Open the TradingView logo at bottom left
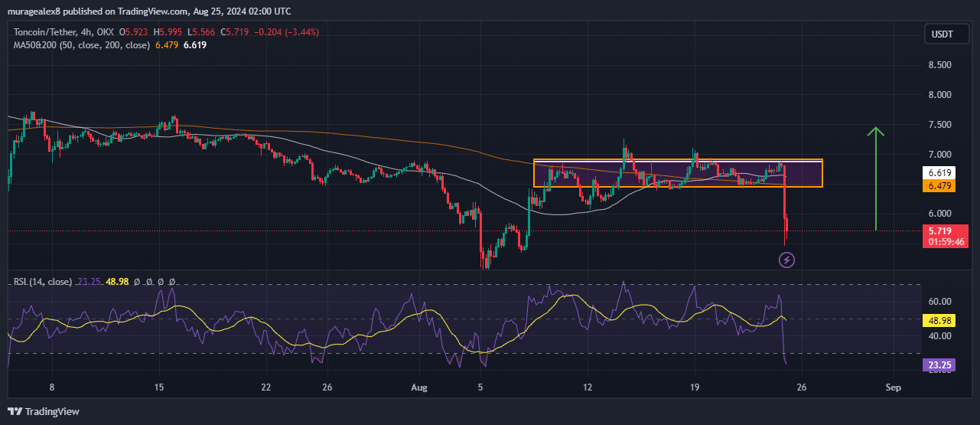 point(44,411)
